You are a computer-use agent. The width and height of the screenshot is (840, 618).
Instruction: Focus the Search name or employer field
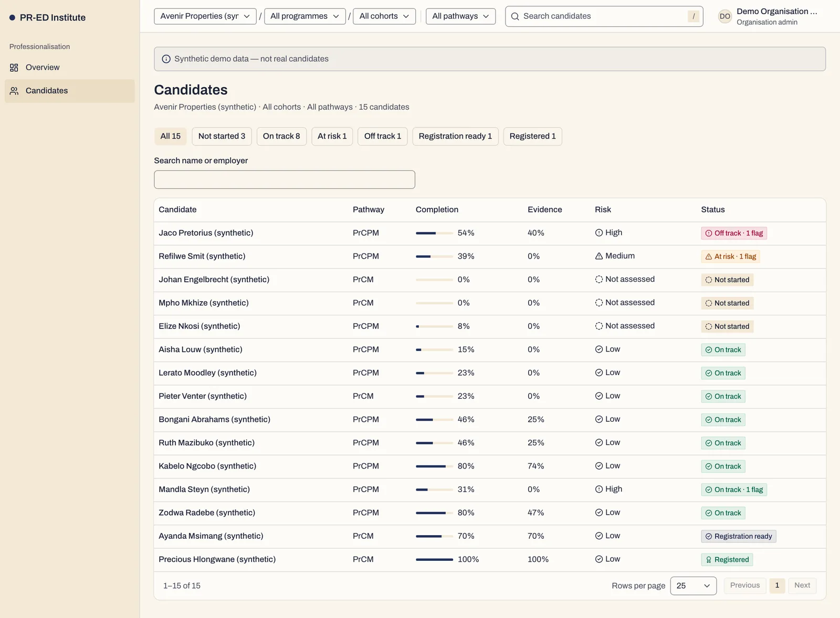click(x=285, y=179)
